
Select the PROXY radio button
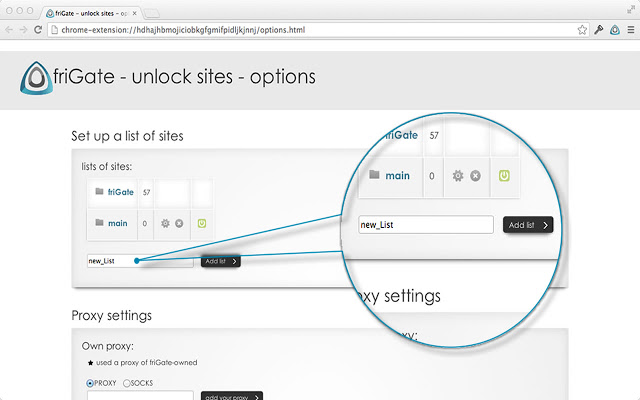tap(90, 383)
